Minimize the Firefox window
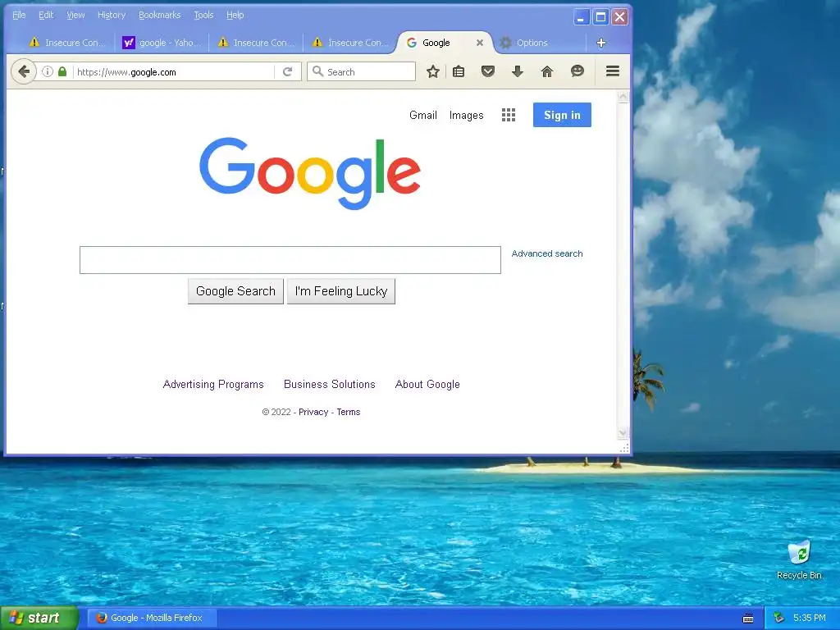 coord(582,17)
